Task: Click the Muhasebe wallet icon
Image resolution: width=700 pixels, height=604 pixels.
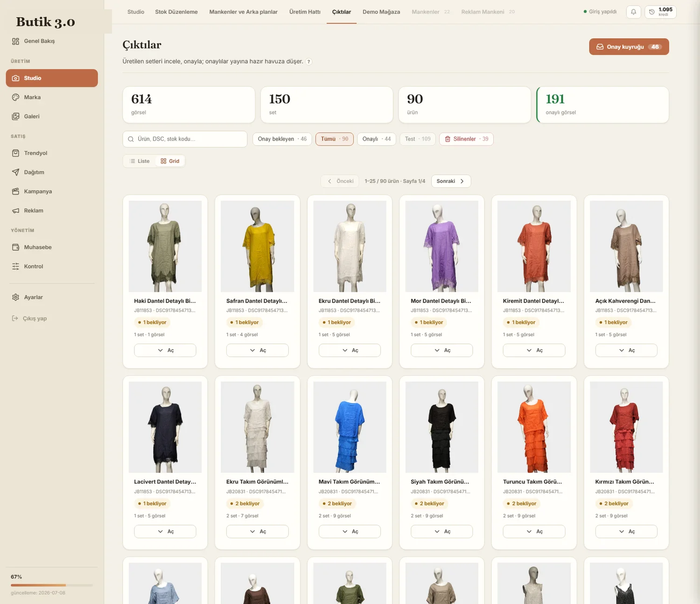Action: click(15, 247)
